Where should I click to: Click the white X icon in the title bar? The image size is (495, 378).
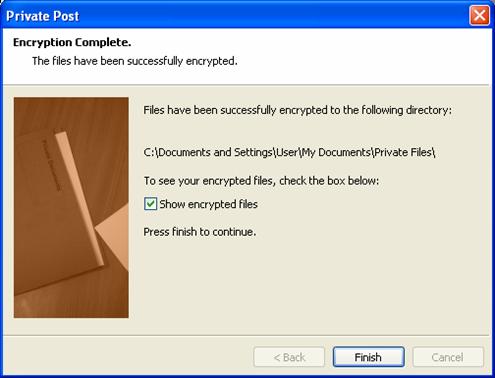pyautogui.click(x=480, y=16)
